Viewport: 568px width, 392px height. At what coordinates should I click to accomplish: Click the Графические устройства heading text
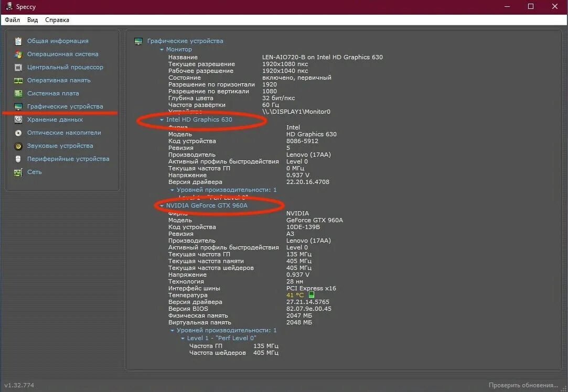pos(185,41)
